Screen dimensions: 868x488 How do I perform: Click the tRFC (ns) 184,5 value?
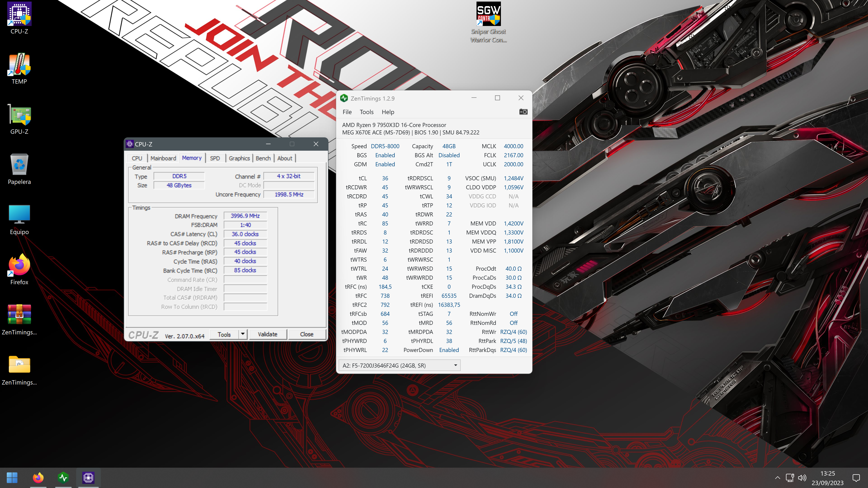click(x=385, y=287)
